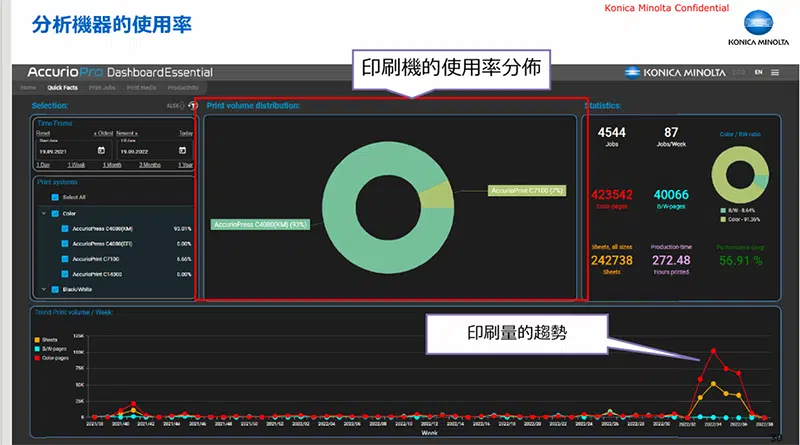Switch language with the EN button
Viewport: 800px width, 445px height.
tap(759, 72)
